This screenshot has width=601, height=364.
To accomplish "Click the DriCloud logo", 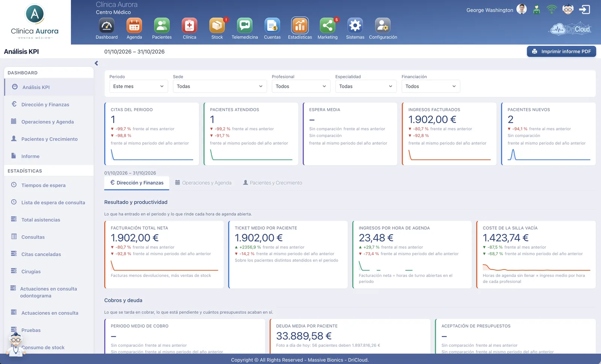I will pos(571,29).
